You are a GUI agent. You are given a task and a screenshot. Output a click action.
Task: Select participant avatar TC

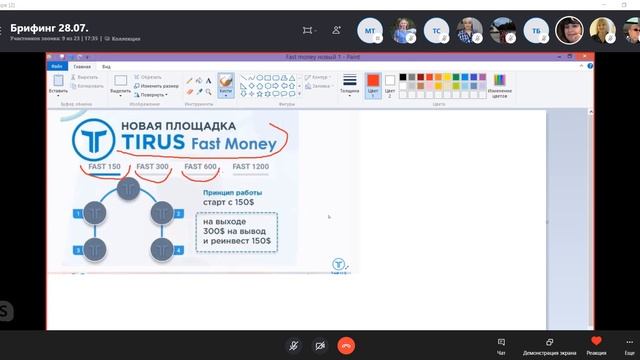[436, 31]
